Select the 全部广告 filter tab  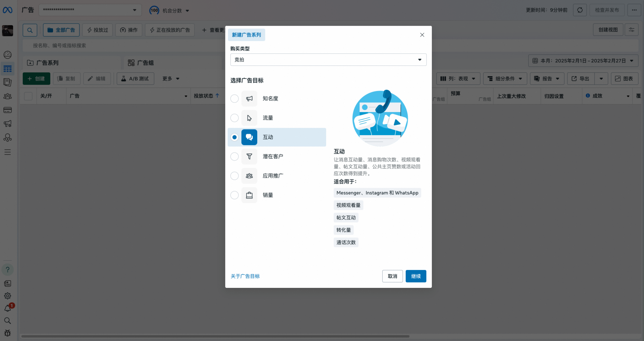coord(61,30)
